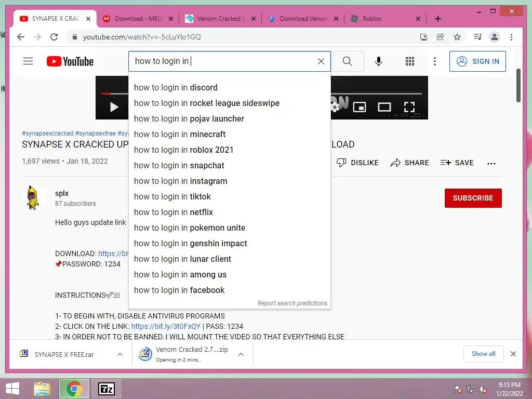Choose the 'netflix' search suggestion

pos(229,212)
